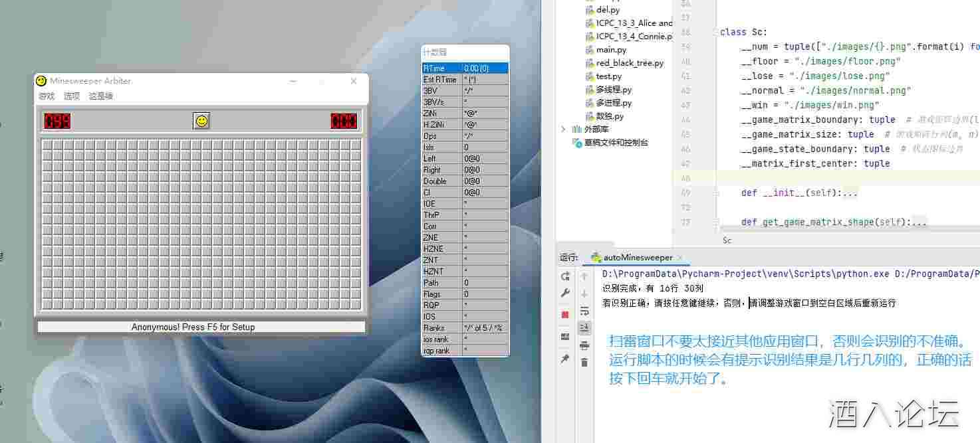Click the red stop button in Run panel

click(x=565, y=314)
